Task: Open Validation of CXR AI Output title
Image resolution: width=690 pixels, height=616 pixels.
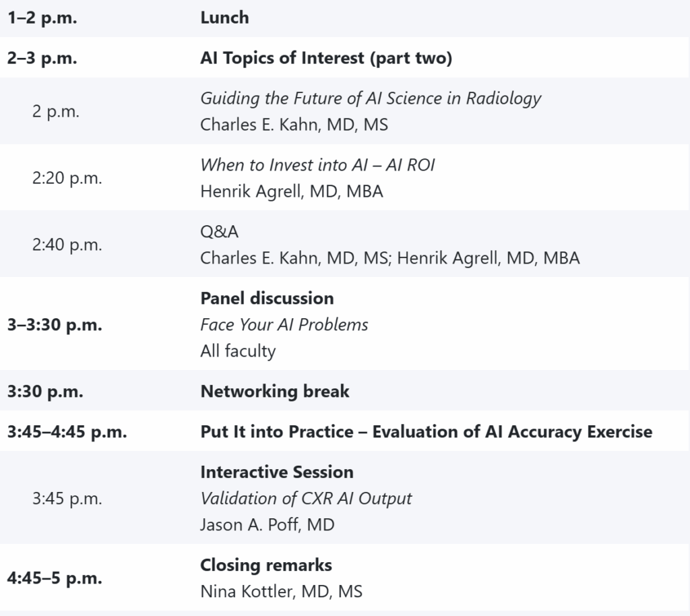Action: [306, 498]
